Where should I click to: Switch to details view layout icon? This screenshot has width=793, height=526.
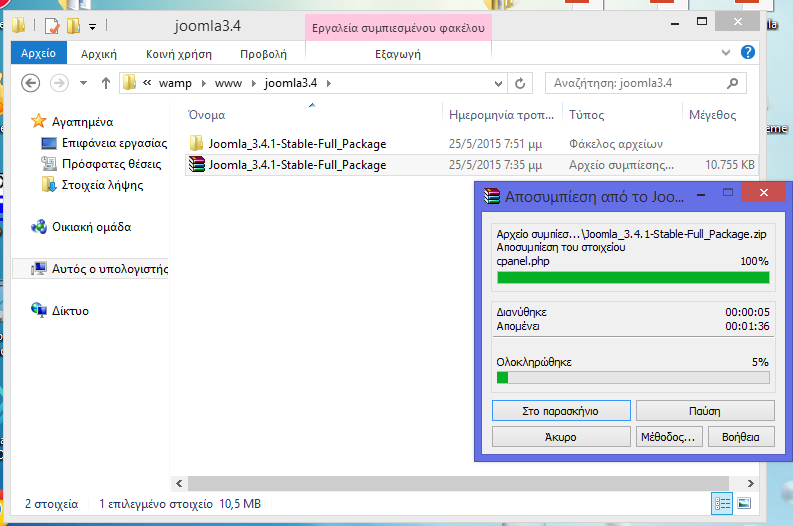(x=722, y=504)
